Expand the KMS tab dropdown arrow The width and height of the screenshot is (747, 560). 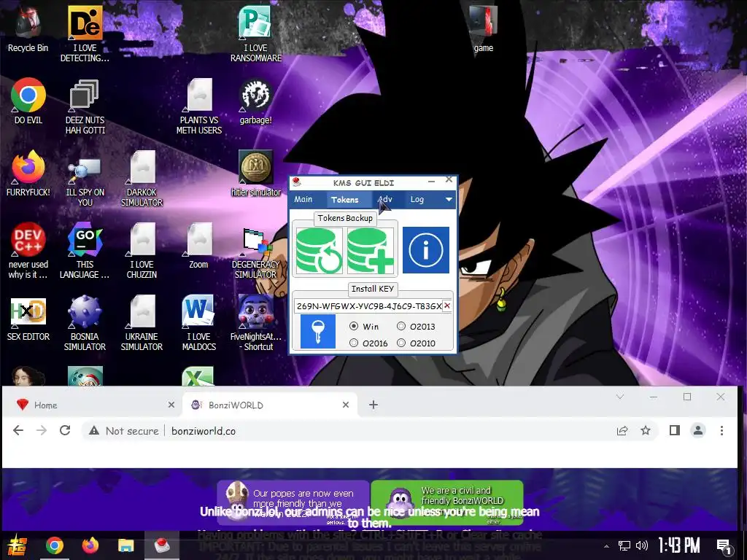pos(449,200)
